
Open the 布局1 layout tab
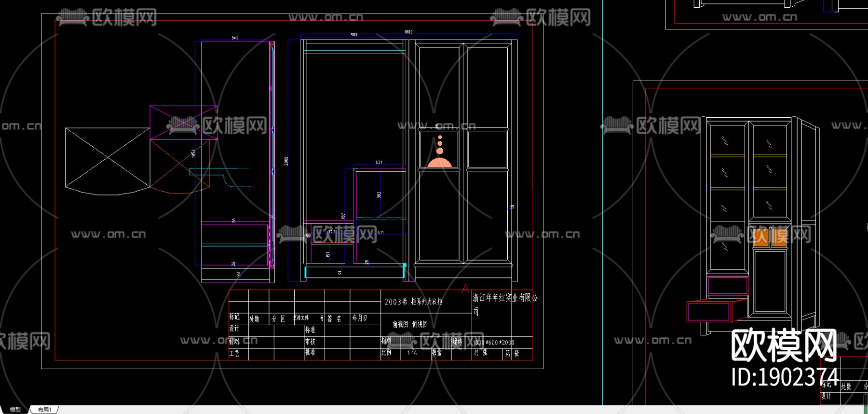pyautogui.click(x=44, y=410)
